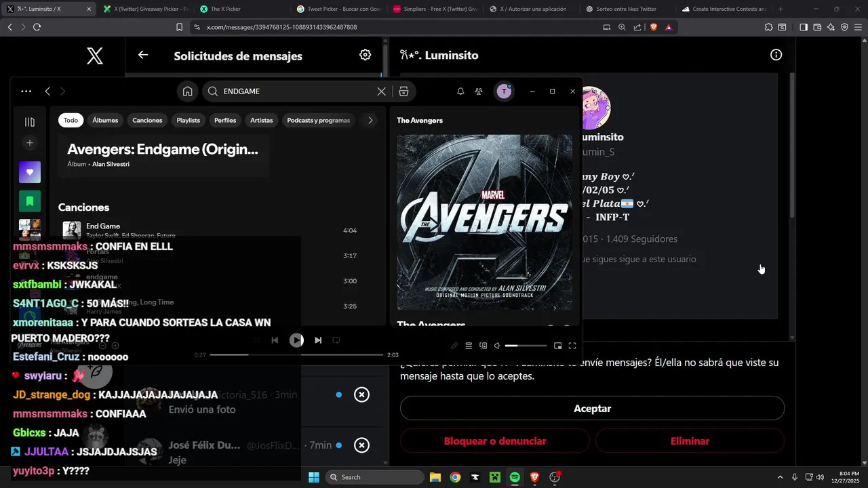Open Spotify three-dots menu
Image resolution: width=868 pixels, height=488 pixels.
[26, 91]
